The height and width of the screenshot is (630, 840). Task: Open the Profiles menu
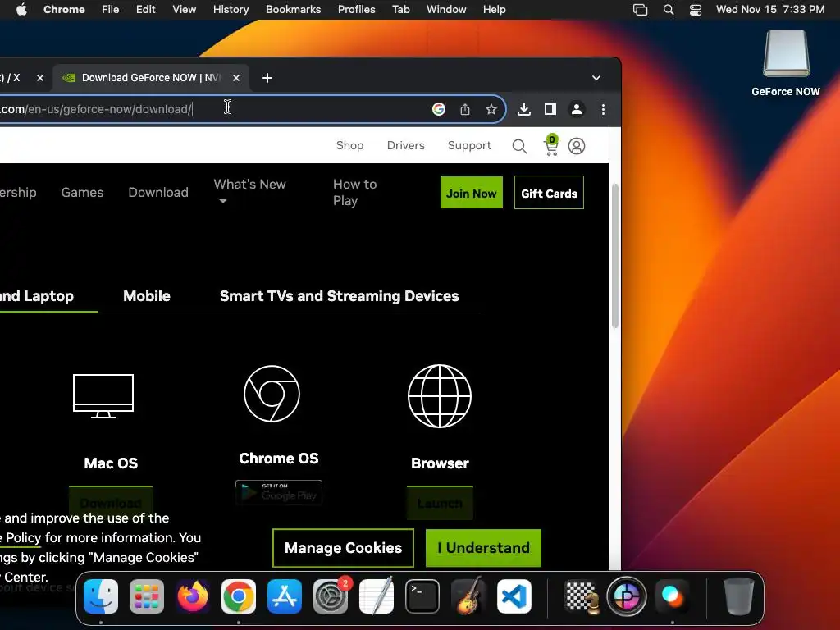[x=356, y=10]
